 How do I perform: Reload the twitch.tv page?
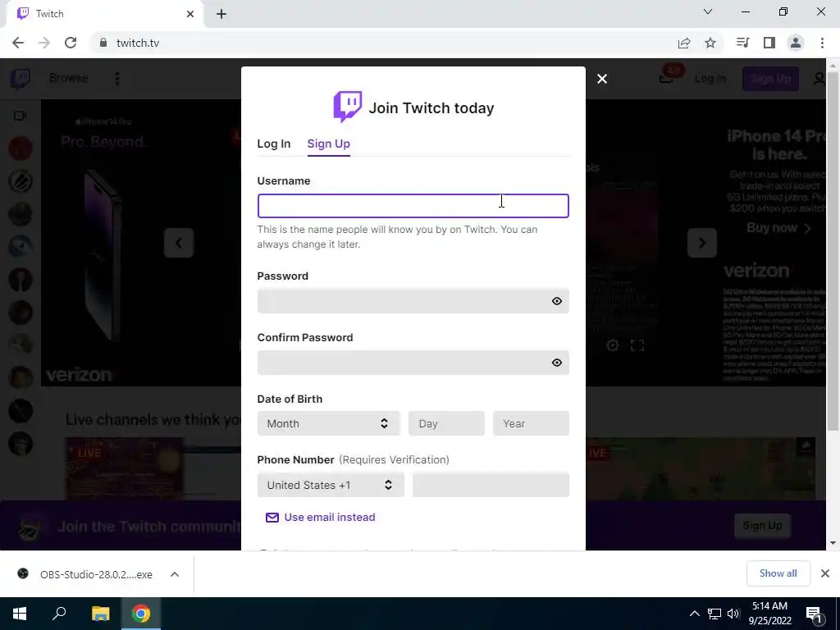pos(71,43)
